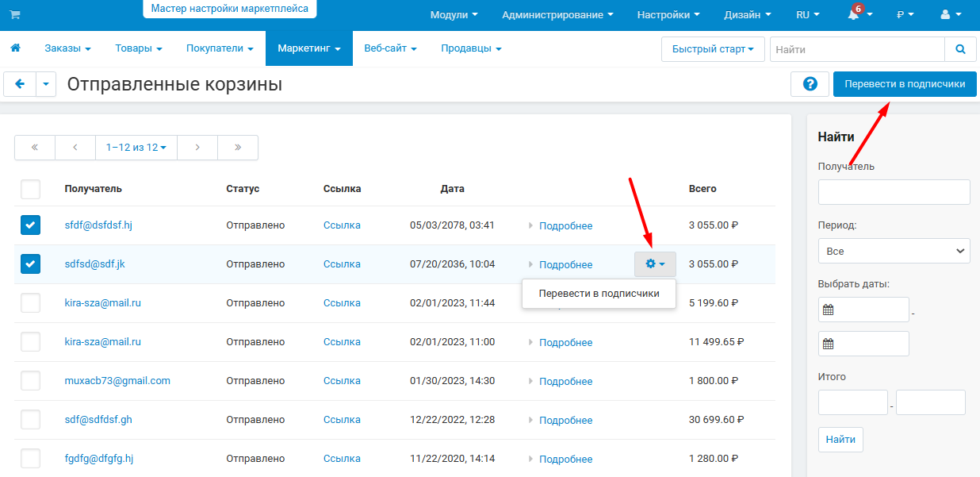The width and height of the screenshot is (980, 477).
Task: Expand the 1–12 из 12 items-per-page dropdown
Action: pos(136,148)
